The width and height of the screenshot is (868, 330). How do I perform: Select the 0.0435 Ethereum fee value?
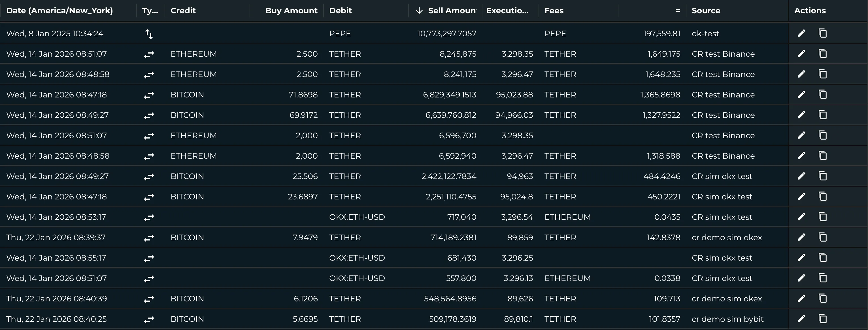pos(667,217)
